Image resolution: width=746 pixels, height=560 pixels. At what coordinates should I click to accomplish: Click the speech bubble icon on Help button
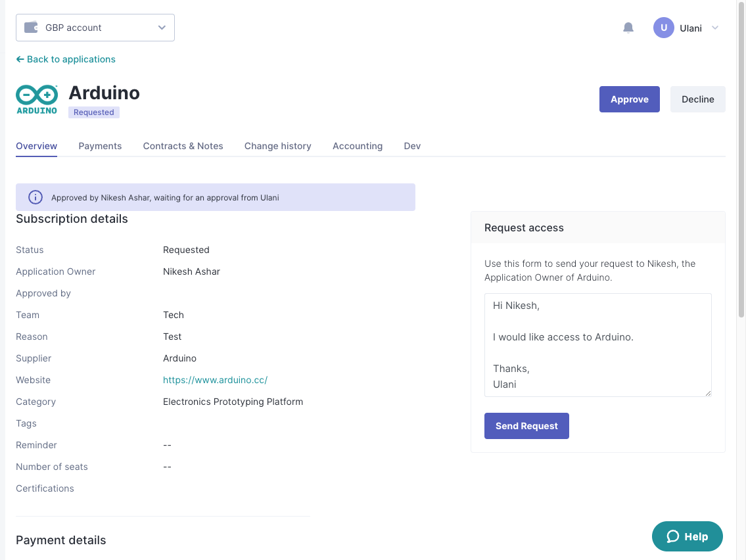[x=672, y=537]
